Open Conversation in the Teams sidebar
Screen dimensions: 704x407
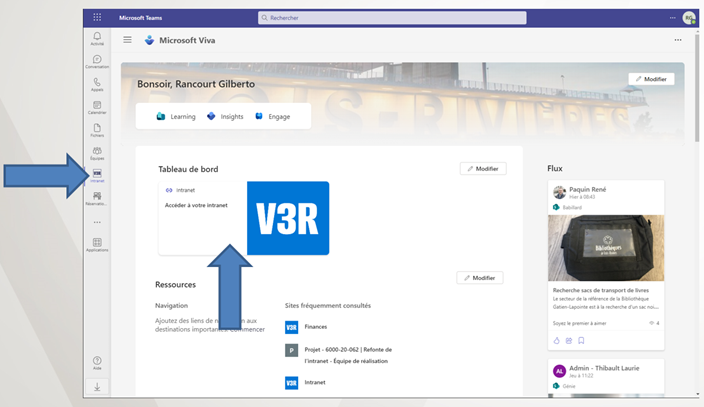97,62
